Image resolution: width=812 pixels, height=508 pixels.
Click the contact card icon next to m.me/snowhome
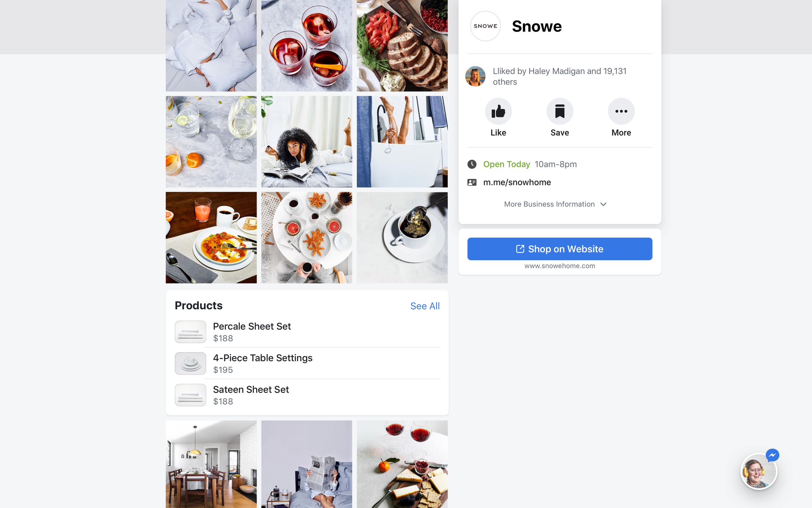[x=472, y=182]
